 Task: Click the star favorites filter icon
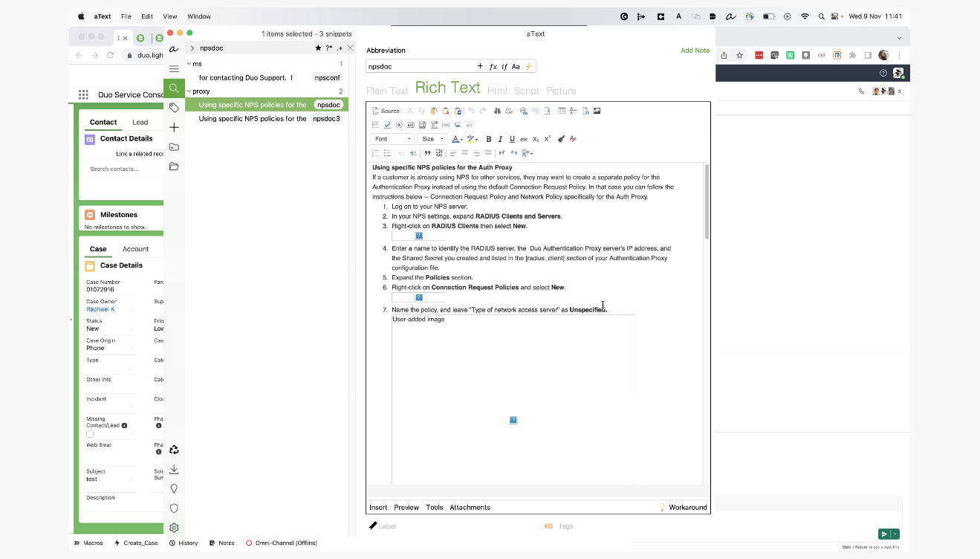[318, 48]
